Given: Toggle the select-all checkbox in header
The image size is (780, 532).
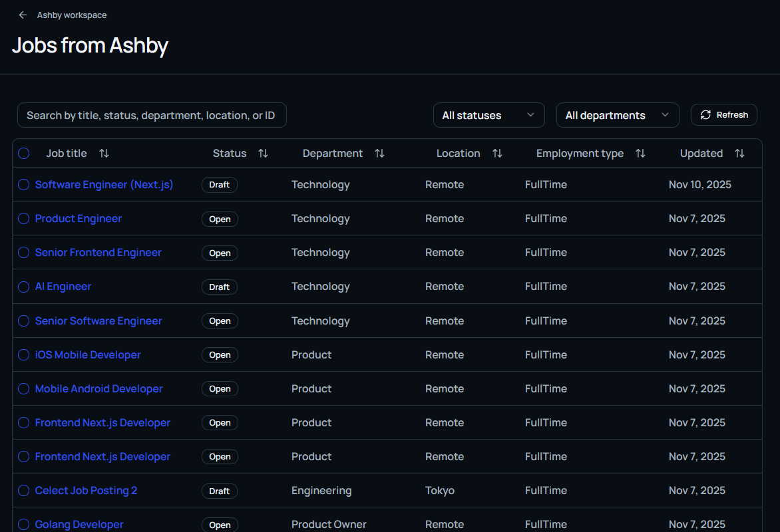Looking at the screenshot, I should pyautogui.click(x=24, y=154).
